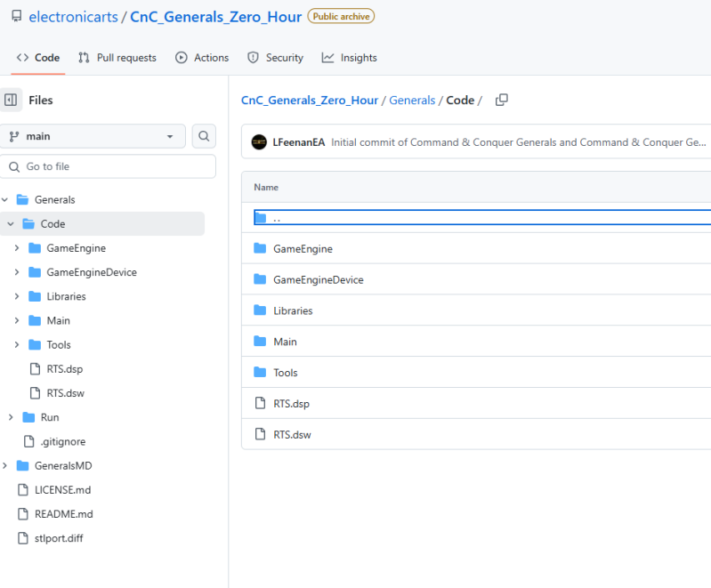Click the LFeenanEA avatar image
This screenshot has width=711, height=588.
(x=259, y=142)
